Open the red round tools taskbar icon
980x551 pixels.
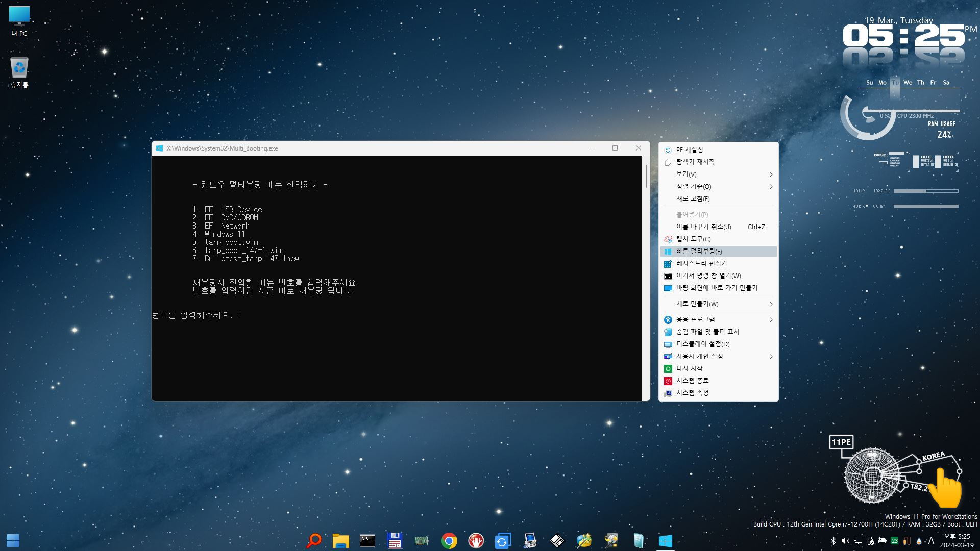click(476, 540)
